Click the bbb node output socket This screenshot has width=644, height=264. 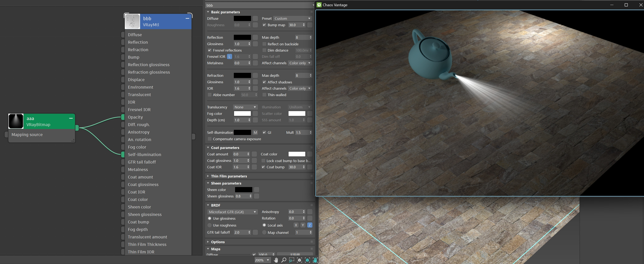193,136
